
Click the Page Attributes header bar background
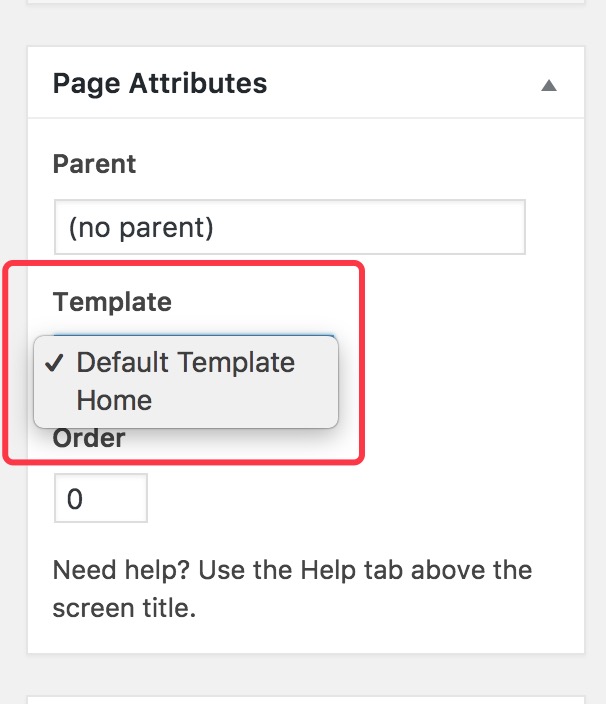400,84
